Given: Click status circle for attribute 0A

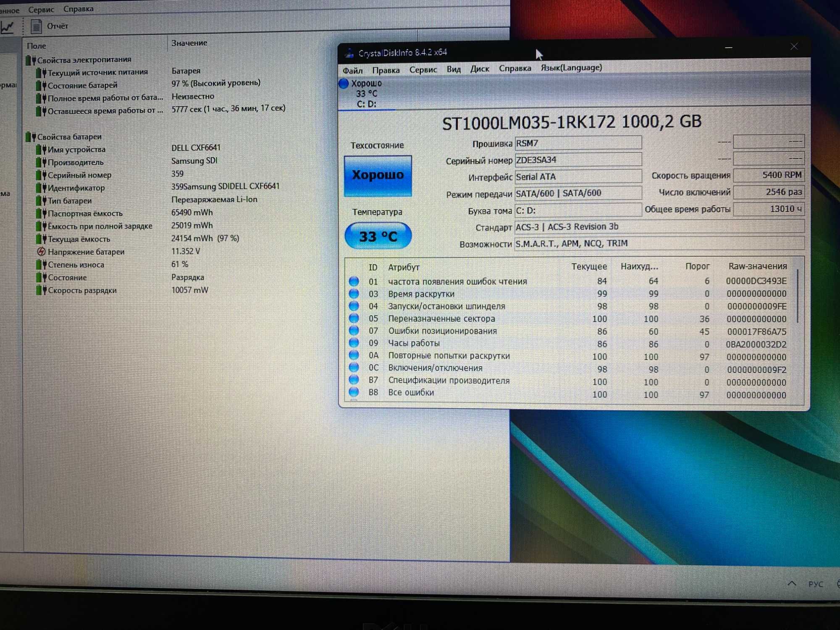Looking at the screenshot, I should 354,355.
